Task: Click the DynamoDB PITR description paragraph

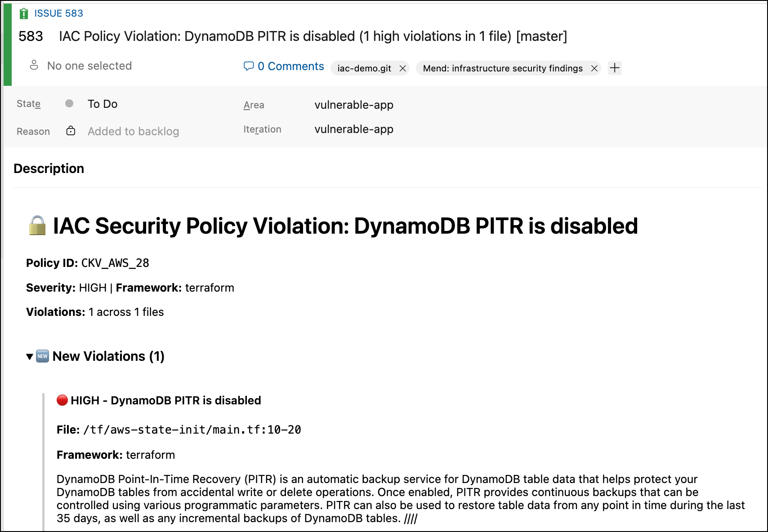Action: pyautogui.click(x=401, y=499)
